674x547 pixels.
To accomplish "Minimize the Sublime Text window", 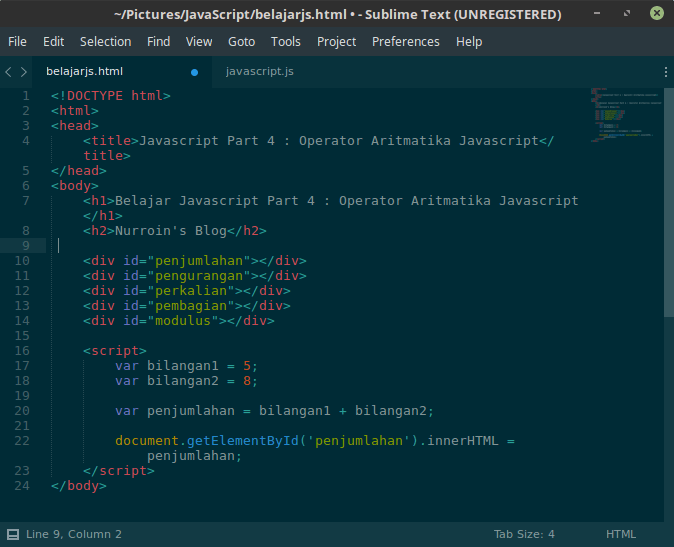I will point(597,13).
